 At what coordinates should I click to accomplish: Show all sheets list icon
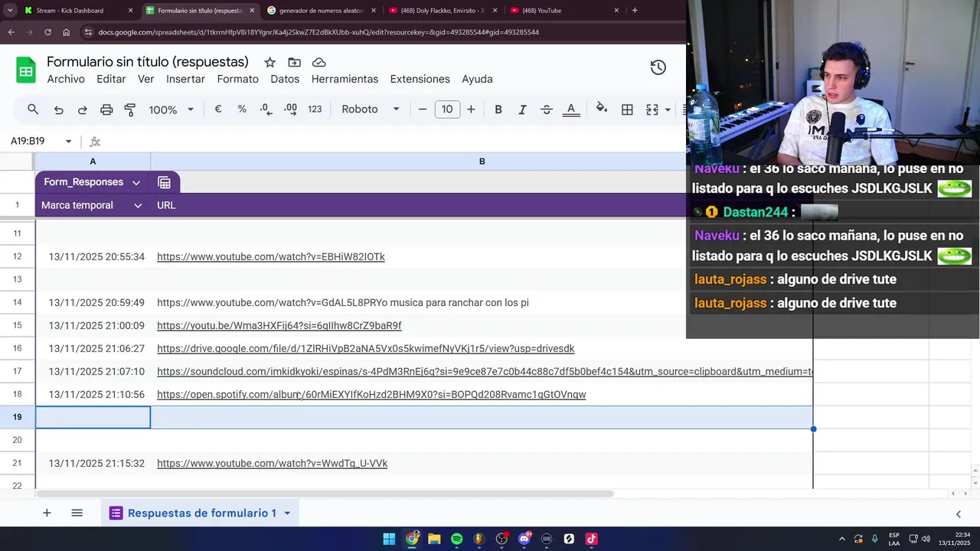(77, 513)
